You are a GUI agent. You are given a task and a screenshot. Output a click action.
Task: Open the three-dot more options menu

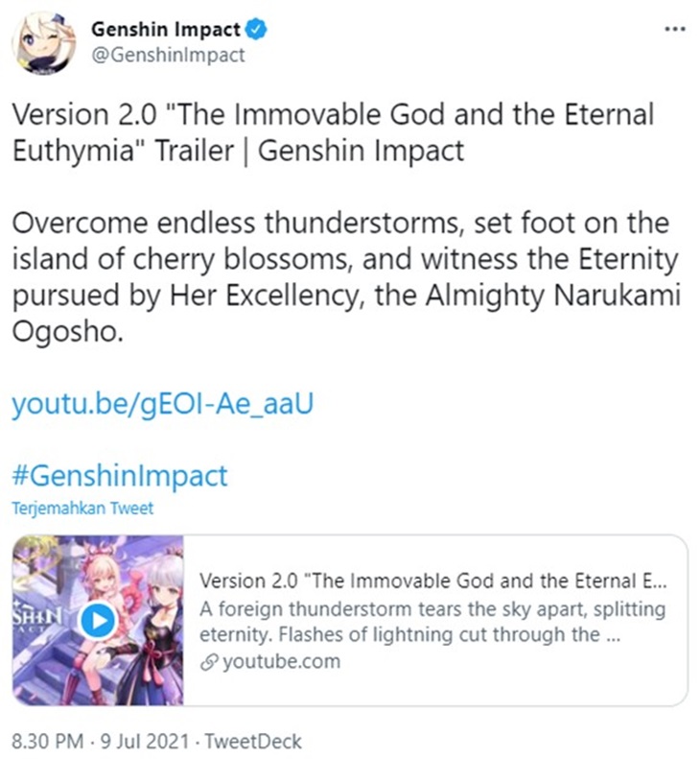click(675, 29)
